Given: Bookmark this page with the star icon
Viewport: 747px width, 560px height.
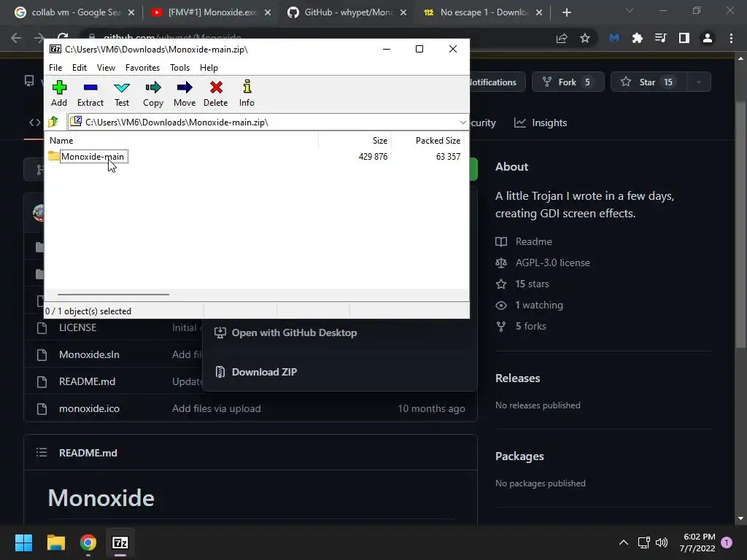Looking at the screenshot, I should click(585, 38).
